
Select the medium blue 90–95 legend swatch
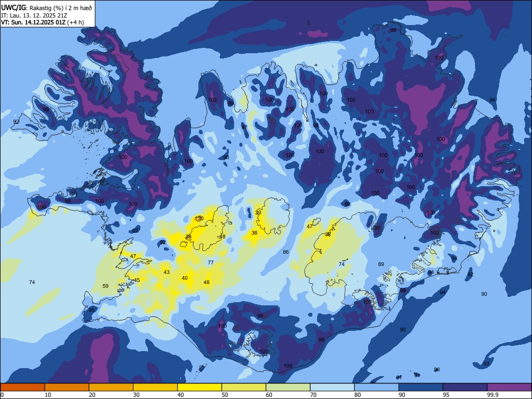tap(421, 387)
